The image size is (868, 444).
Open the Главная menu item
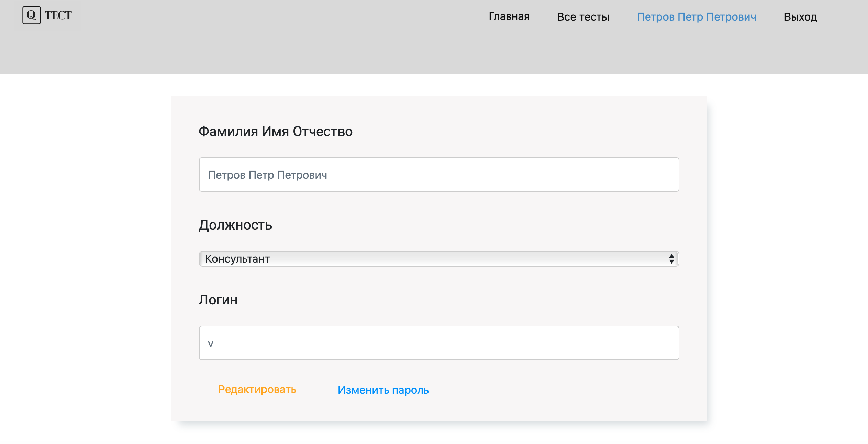coord(509,16)
